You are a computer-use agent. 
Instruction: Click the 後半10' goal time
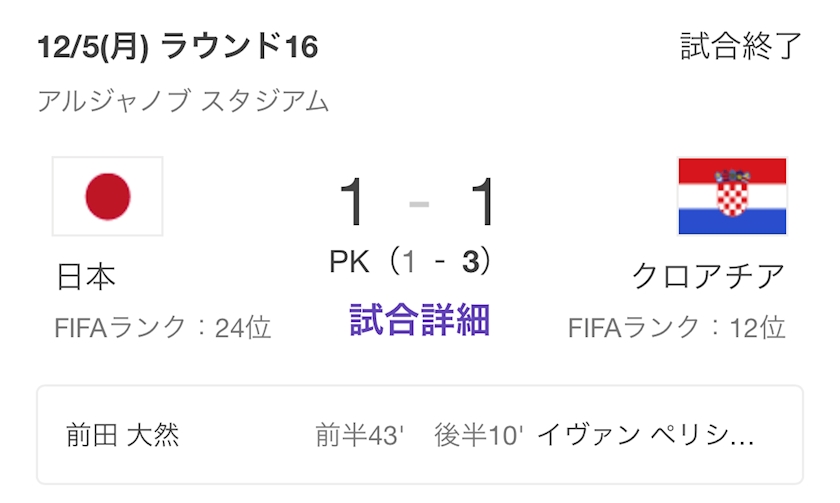[x=476, y=436]
